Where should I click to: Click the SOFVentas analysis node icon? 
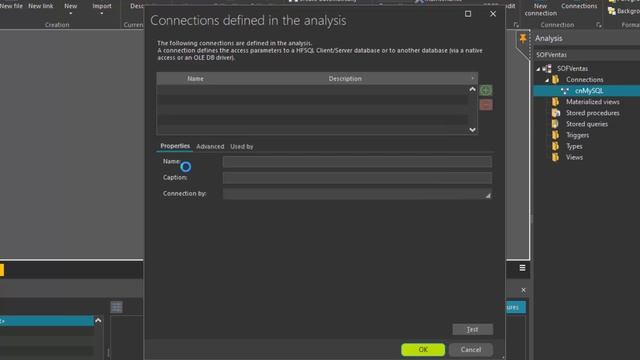(x=547, y=69)
